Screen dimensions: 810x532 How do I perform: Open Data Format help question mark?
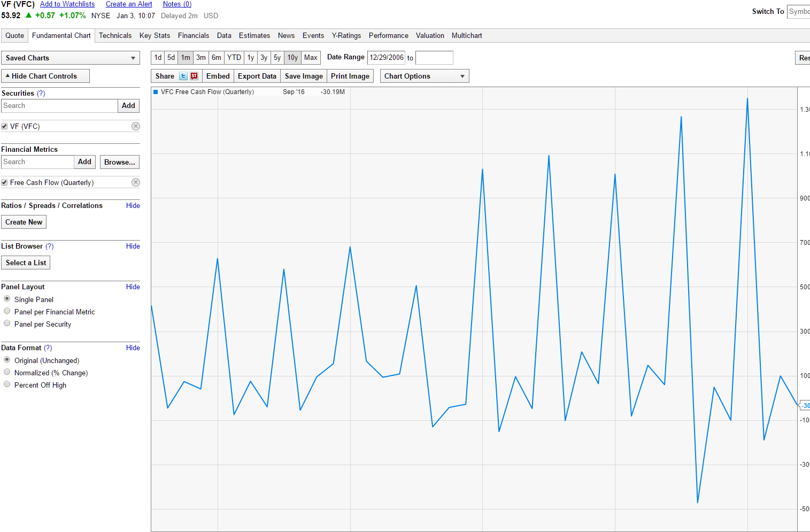[x=48, y=348]
